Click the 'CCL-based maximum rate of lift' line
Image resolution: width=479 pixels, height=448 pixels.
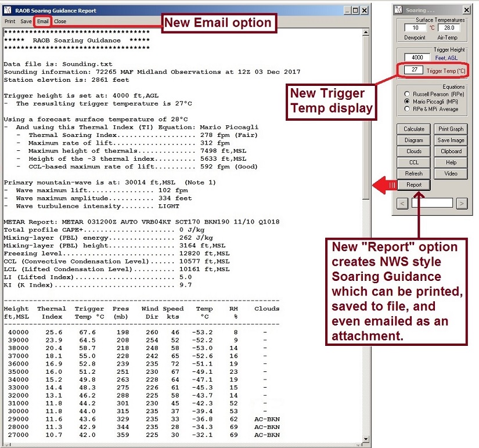coord(137,167)
